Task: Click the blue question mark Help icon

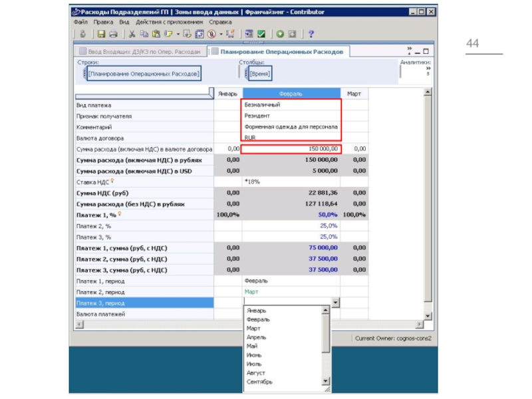Action: point(311,34)
